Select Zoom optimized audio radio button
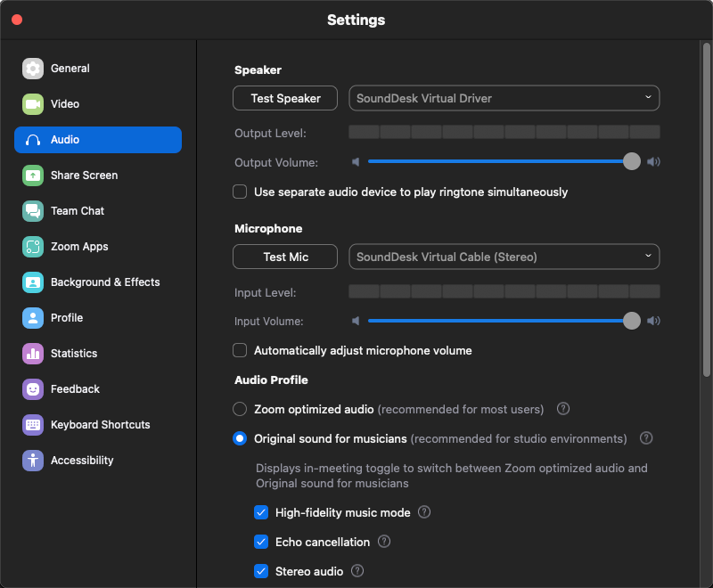713x588 pixels. pos(240,409)
